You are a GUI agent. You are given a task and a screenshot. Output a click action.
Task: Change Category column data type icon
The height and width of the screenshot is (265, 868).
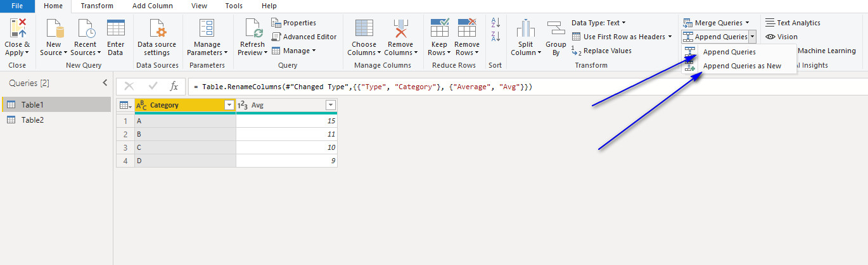142,106
